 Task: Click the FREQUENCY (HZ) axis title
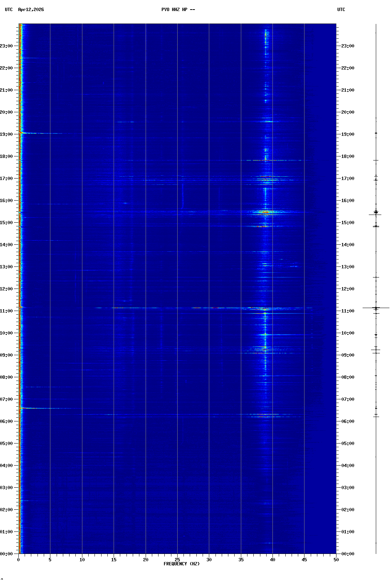(x=182, y=564)
